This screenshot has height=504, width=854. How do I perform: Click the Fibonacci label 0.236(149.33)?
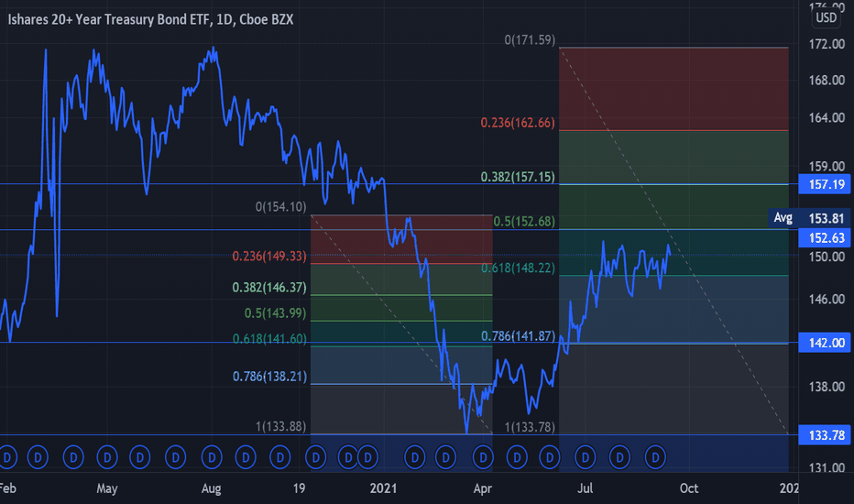269,256
